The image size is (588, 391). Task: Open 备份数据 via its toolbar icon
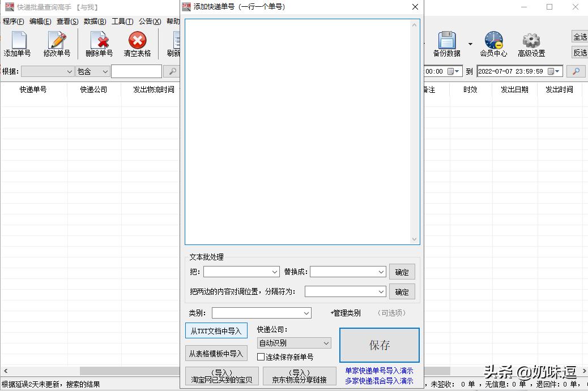[448, 42]
